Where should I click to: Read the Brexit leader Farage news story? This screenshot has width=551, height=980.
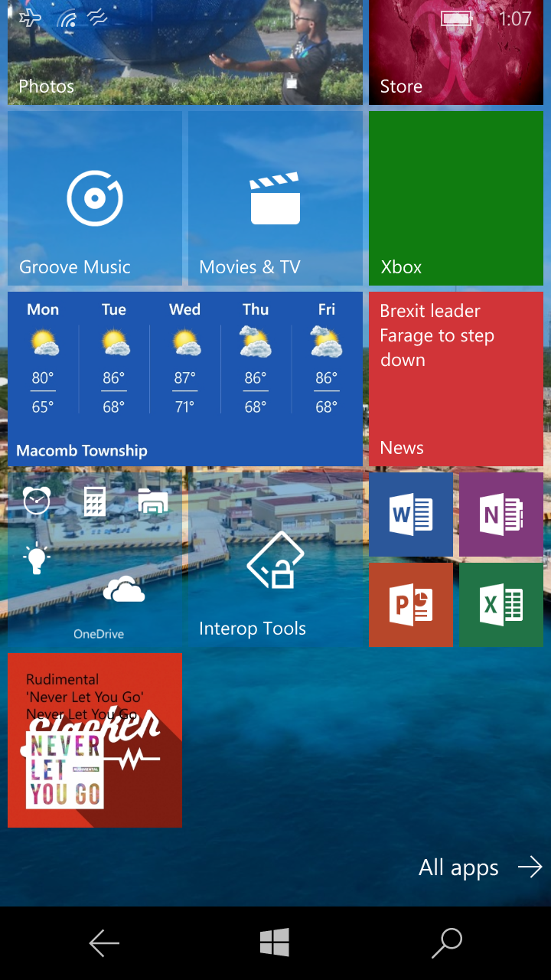click(x=456, y=379)
